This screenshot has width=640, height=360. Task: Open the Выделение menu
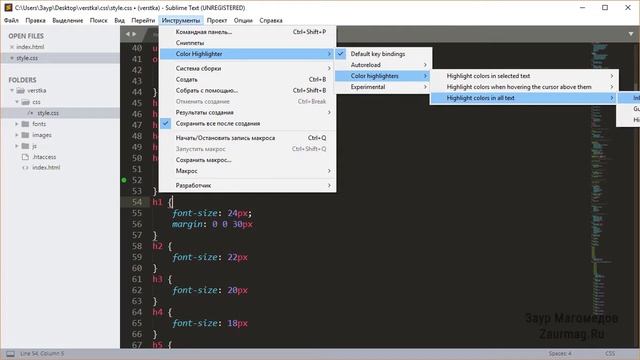pos(68,20)
